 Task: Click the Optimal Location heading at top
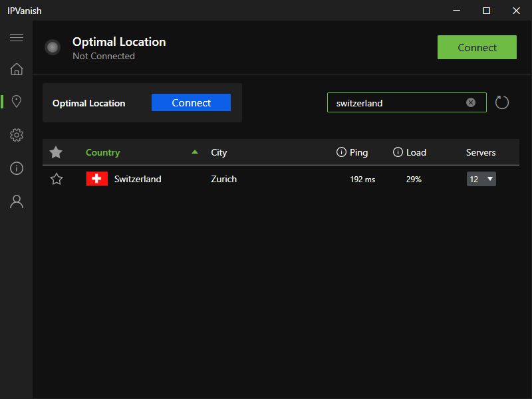[119, 42]
